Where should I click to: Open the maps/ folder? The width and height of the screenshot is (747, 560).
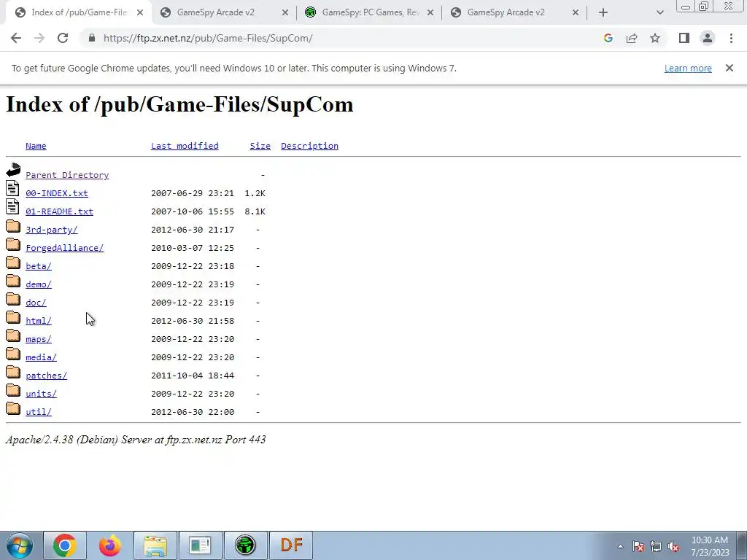tap(39, 339)
